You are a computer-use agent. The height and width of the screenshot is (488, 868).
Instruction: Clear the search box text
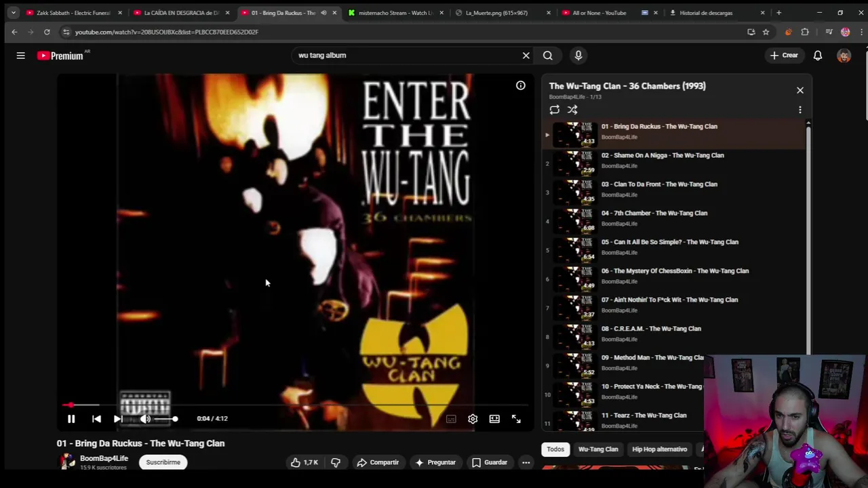(526, 56)
